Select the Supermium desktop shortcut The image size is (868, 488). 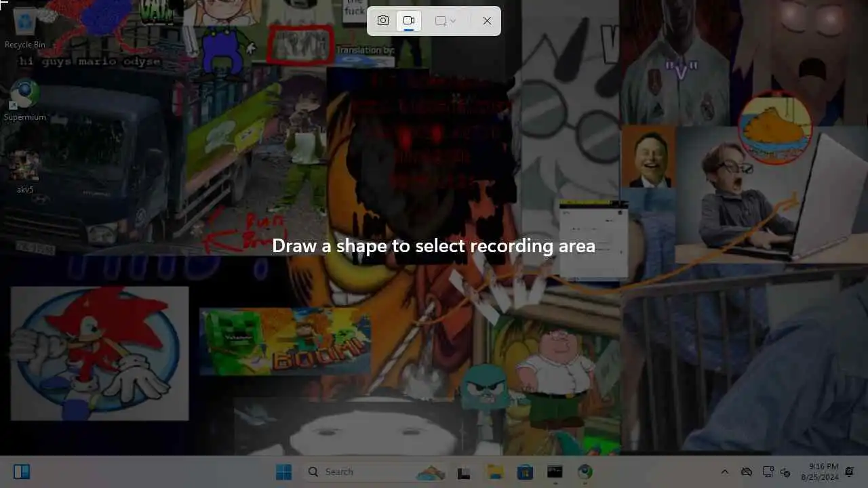pyautogui.click(x=25, y=101)
